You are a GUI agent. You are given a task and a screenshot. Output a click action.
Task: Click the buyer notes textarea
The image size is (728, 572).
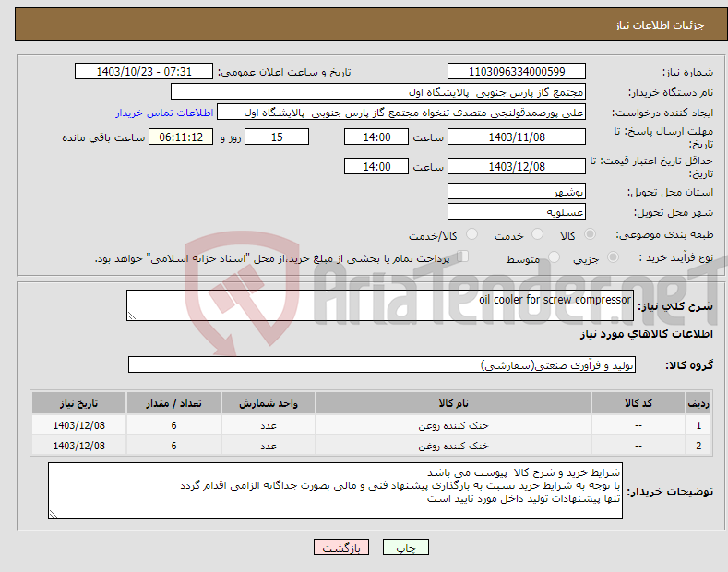[x=335, y=491]
